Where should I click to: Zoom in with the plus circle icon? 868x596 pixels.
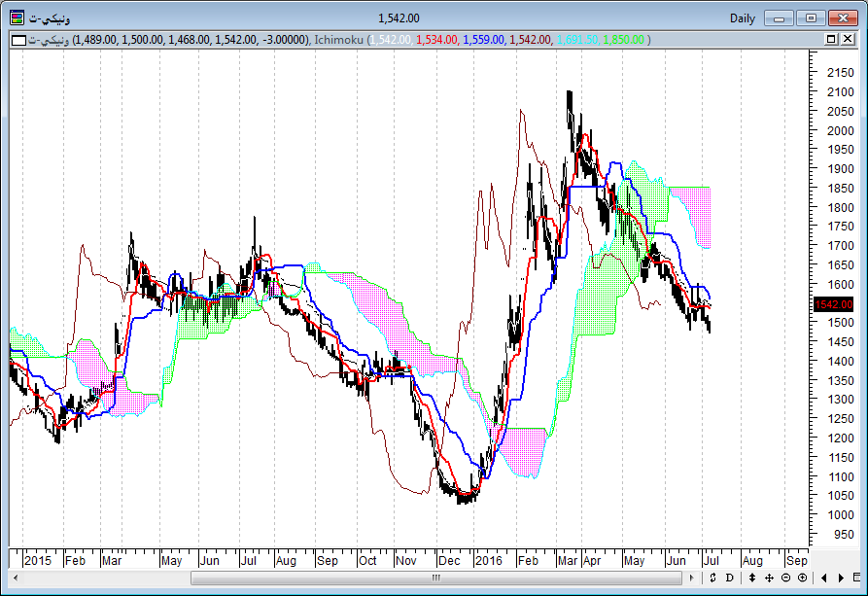tap(803, 578)
